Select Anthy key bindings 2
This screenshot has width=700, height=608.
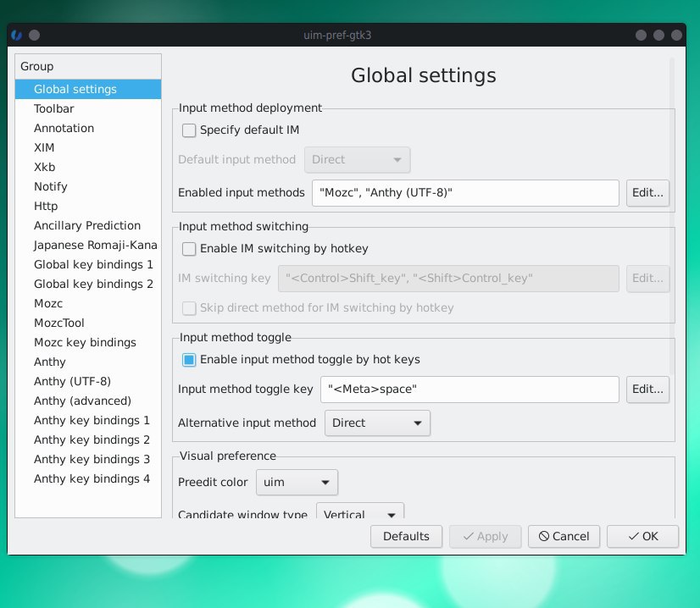coord(88,439)
